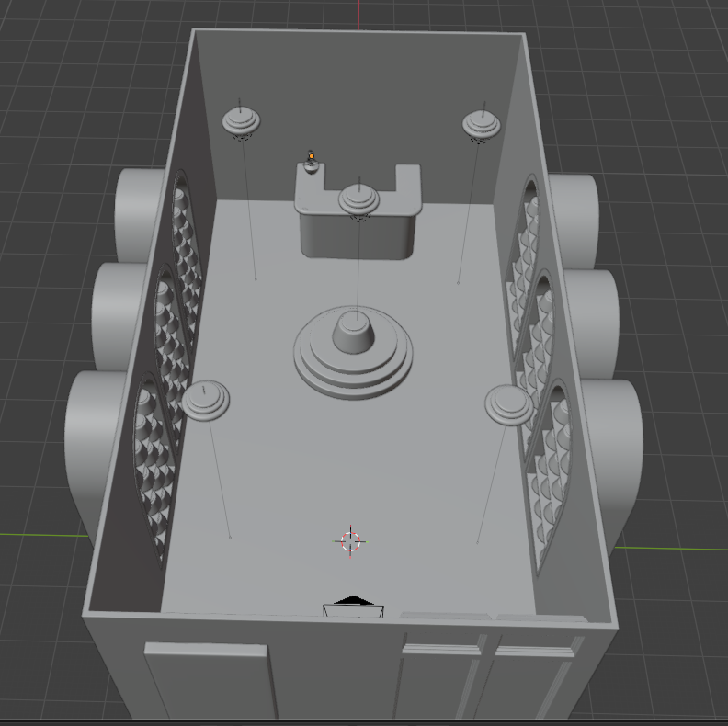Pick the ceiling lamp hanging above the desk

coord(358,199)
